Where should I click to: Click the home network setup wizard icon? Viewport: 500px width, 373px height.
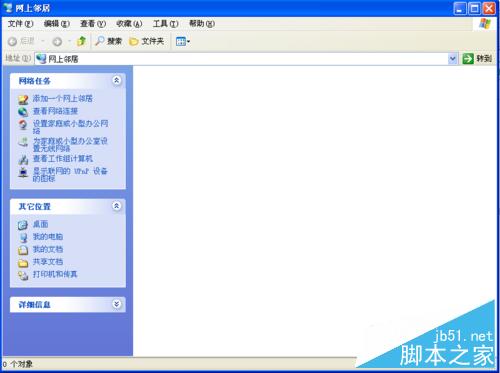[23, 125]
